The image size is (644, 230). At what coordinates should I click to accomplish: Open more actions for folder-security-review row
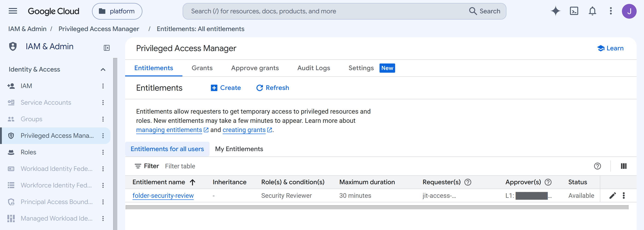[624, 195]
